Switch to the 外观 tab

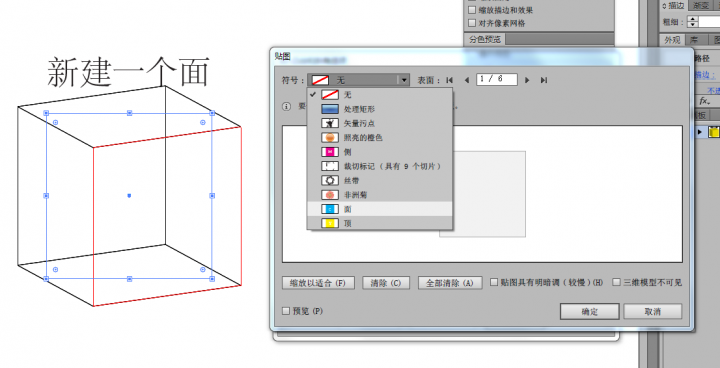click(x=672, y=40)
